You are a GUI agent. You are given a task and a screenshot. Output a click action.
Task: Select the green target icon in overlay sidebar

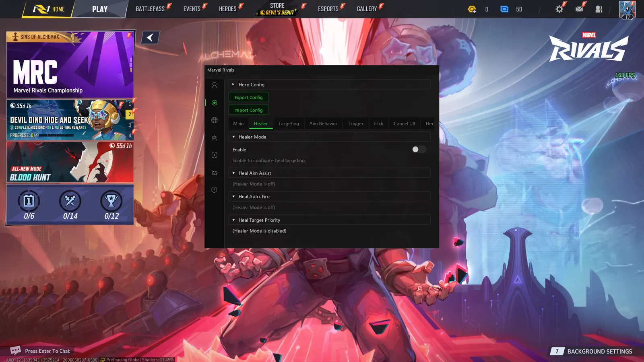pyautogui.click(x=214, y=103)
